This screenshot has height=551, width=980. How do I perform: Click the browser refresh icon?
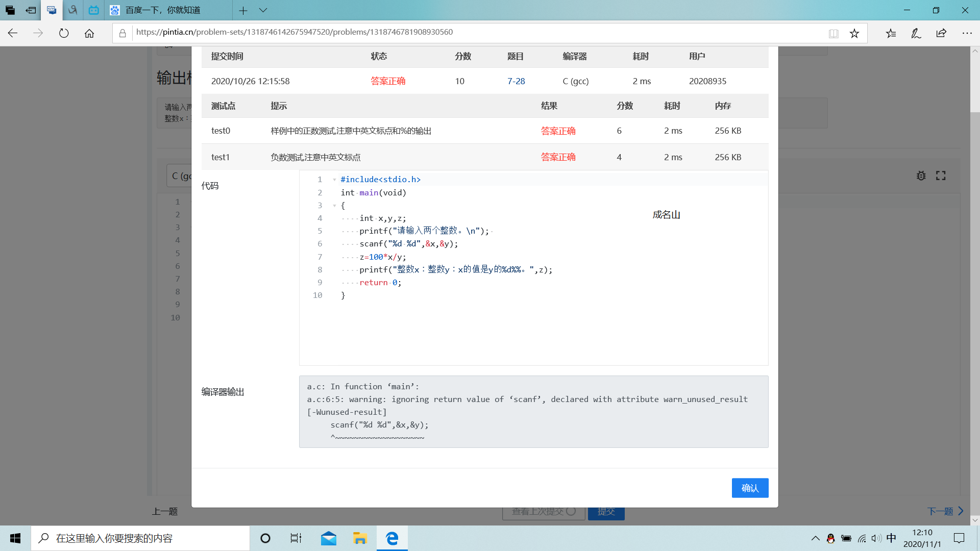click(64, 33)
